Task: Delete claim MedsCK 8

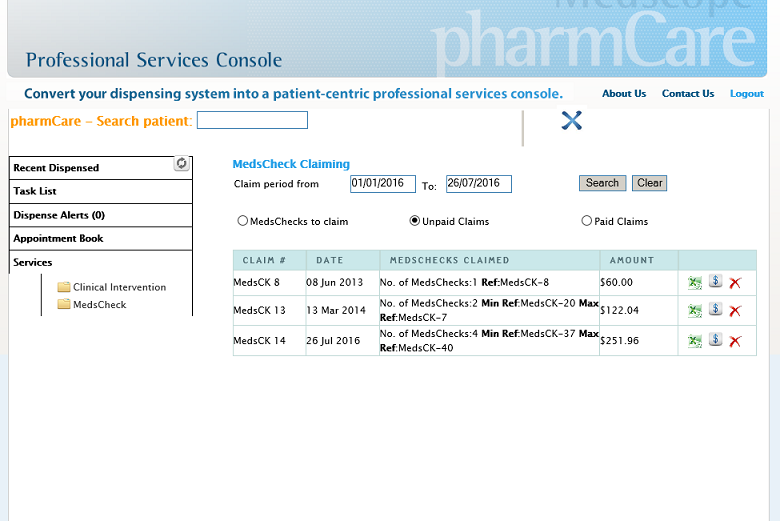Action: coord(735,283)
